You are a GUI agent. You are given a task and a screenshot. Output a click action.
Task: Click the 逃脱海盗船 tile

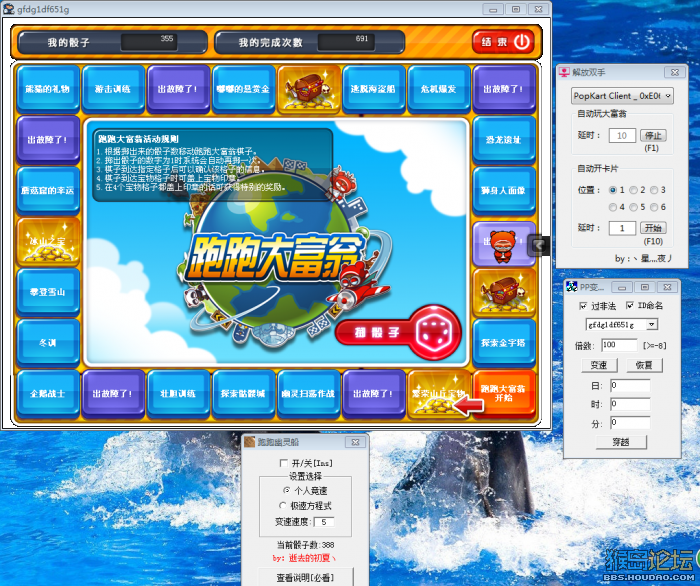374,89
